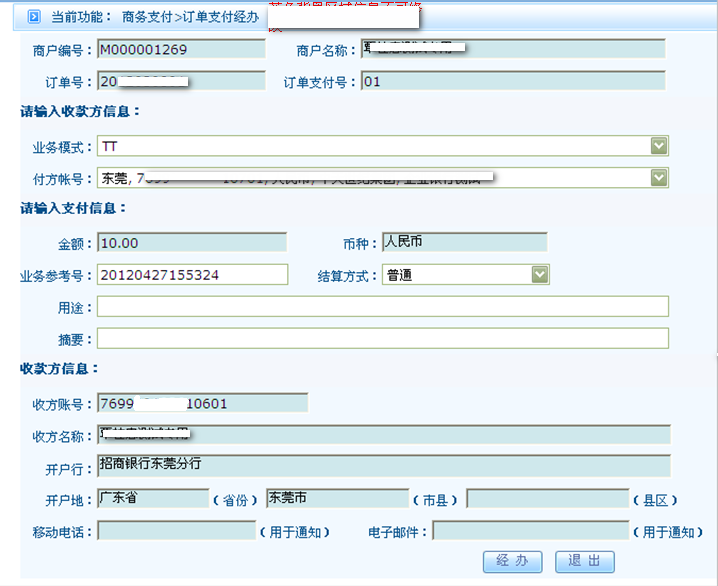Open the 结算方式 dropdown showing 普通
This screenshot has width=718, height=586.
click(540, 274)
